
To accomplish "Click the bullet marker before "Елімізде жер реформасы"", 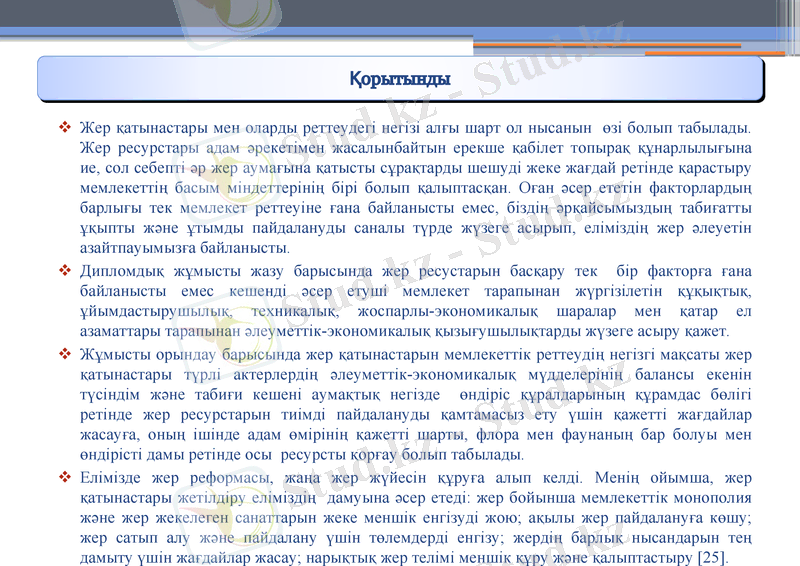I will click(65, 477).
